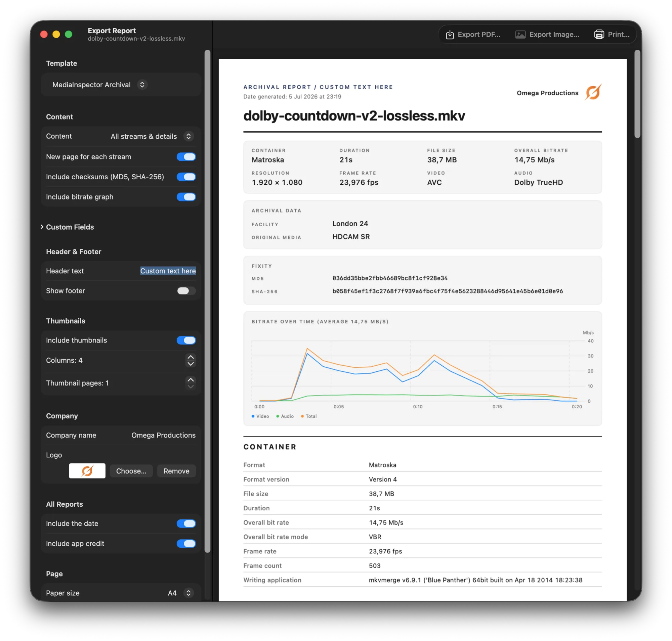
Task: Click the window subtitle dolby-countdown-v2-lossless.mkv
Action: 136,39
